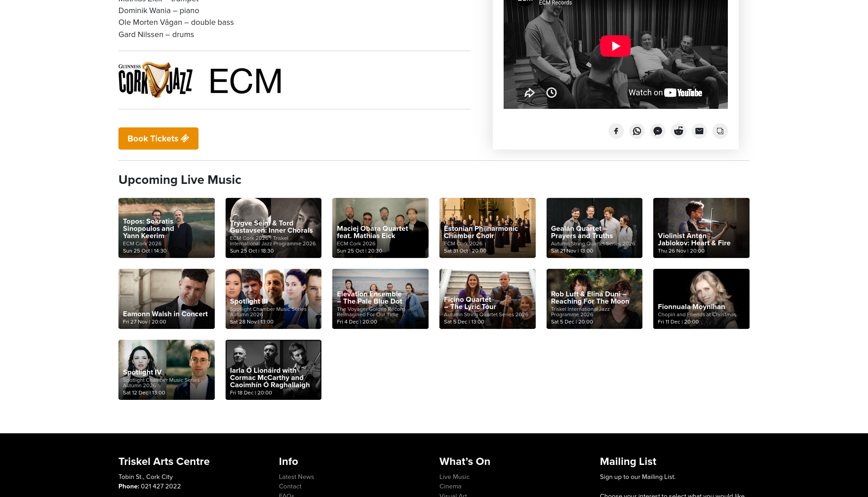
Task: Play the ECM Records YouTube video
Action: (x=615, y=46)
